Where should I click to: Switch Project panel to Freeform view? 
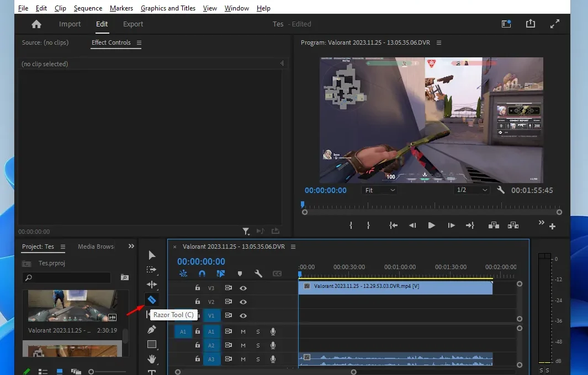point(76,372)
